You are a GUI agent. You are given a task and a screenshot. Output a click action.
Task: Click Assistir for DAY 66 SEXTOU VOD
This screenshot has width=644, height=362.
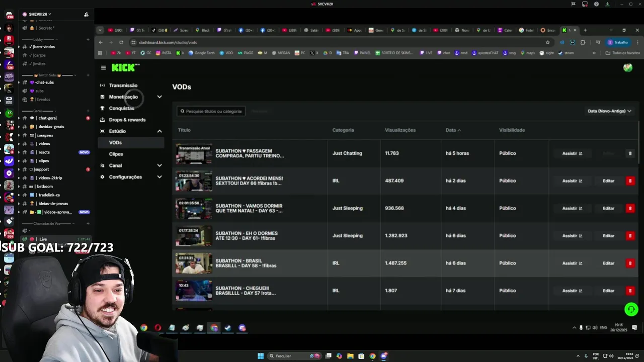(x=572, y=181)
